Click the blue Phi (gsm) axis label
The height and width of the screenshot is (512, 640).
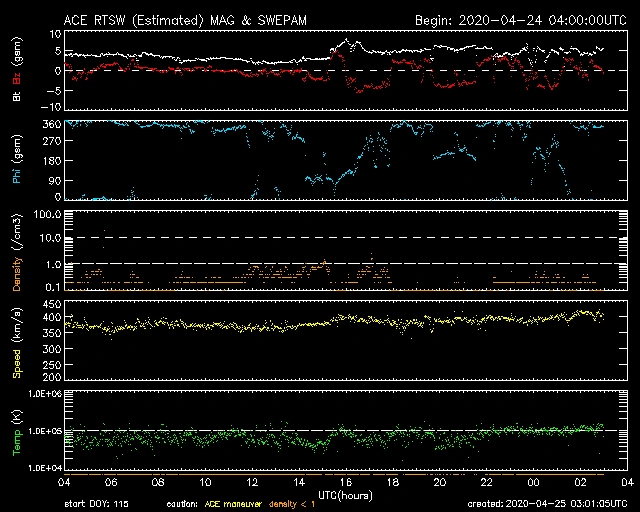click(x=17, y=167)
